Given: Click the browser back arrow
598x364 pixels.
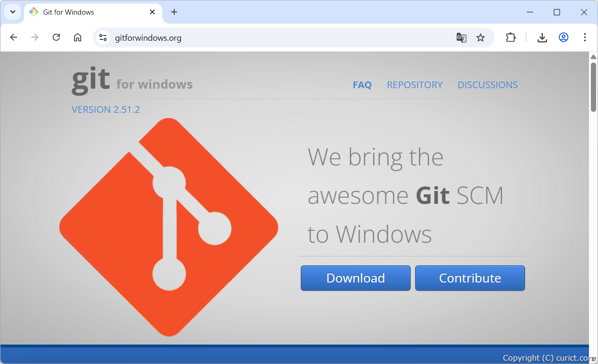Looking at the screenshot, I should [14, 37].
